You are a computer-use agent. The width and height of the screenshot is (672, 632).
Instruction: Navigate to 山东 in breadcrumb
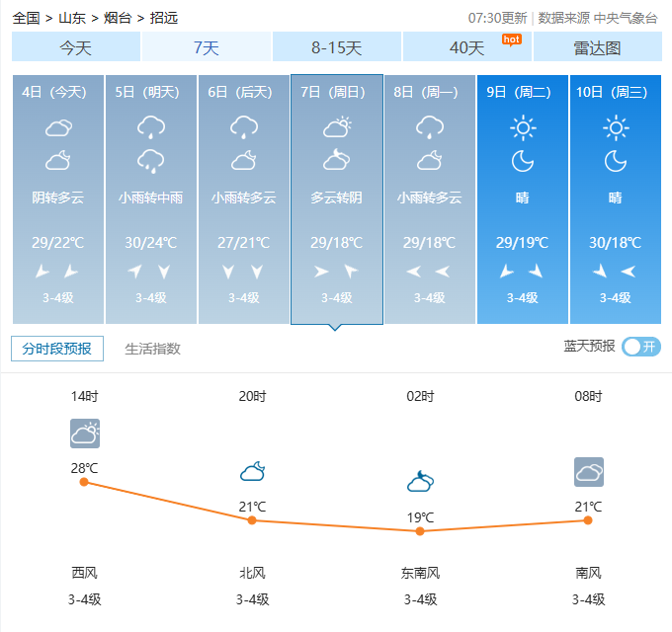[71, 18]
